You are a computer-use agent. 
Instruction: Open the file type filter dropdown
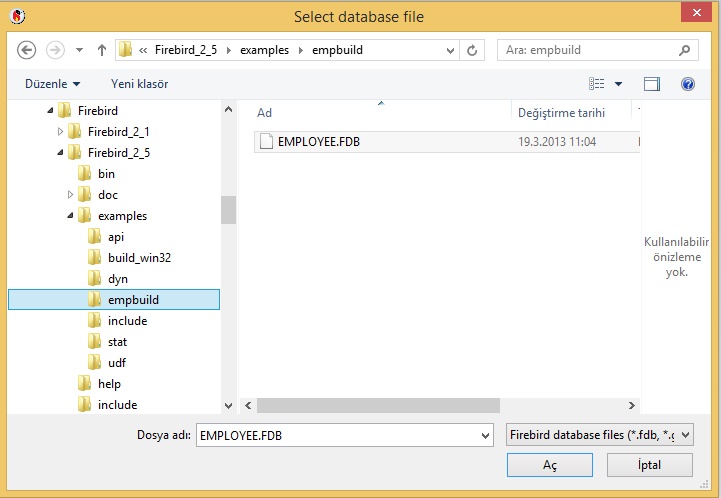pyautogui.click(x=600, y=435)
